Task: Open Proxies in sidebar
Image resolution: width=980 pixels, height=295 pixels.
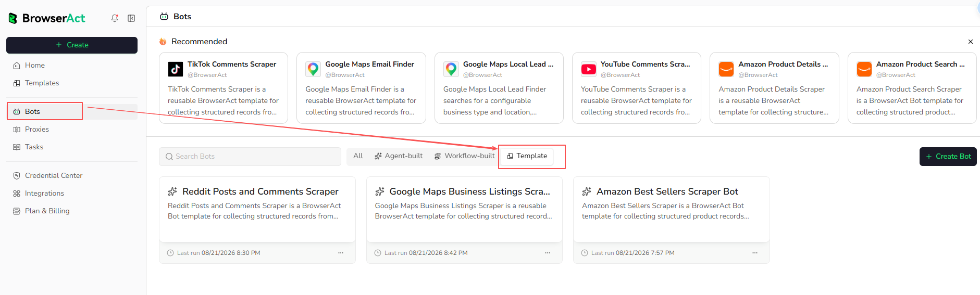Action: tap(72, 129)
